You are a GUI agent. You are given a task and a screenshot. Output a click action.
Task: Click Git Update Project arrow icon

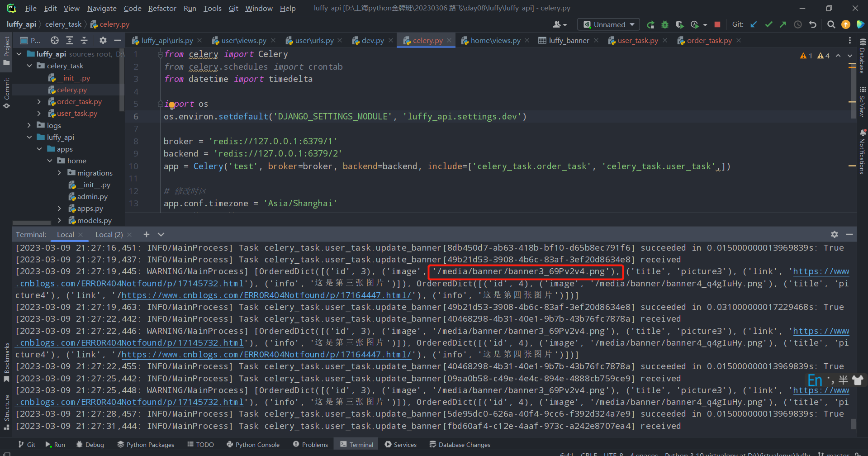[754, 24]
